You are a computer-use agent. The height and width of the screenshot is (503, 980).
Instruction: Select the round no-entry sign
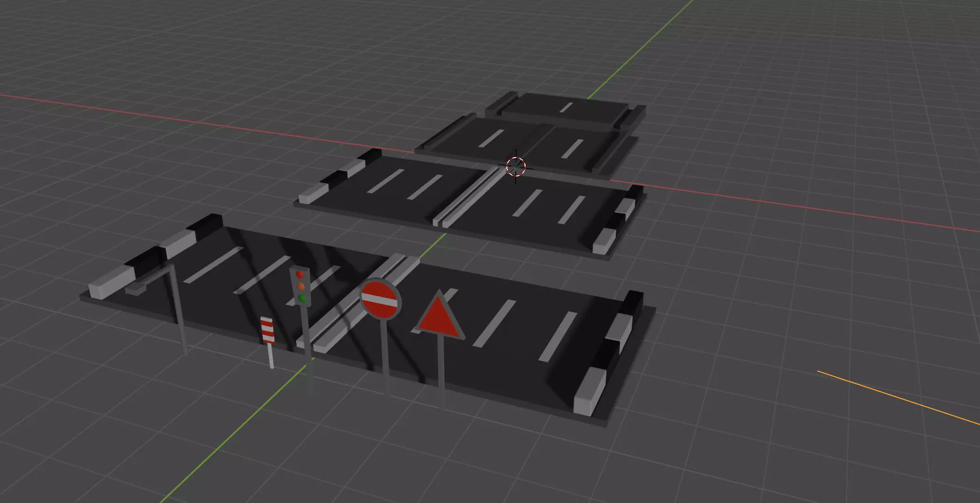tap(380, 299)
